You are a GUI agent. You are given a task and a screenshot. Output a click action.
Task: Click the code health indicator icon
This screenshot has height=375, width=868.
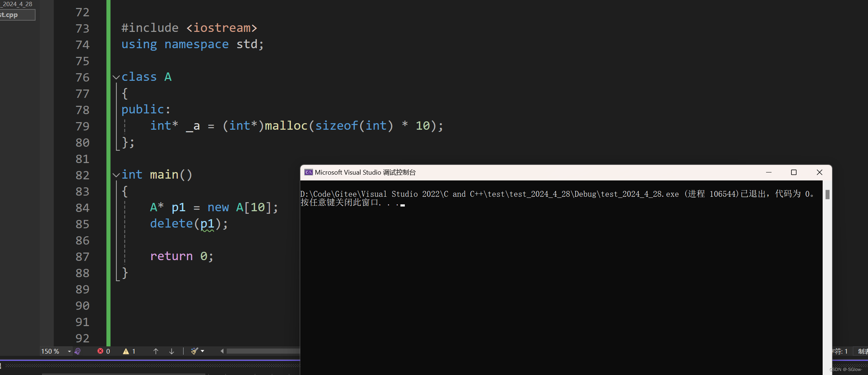tap(78, 351)
